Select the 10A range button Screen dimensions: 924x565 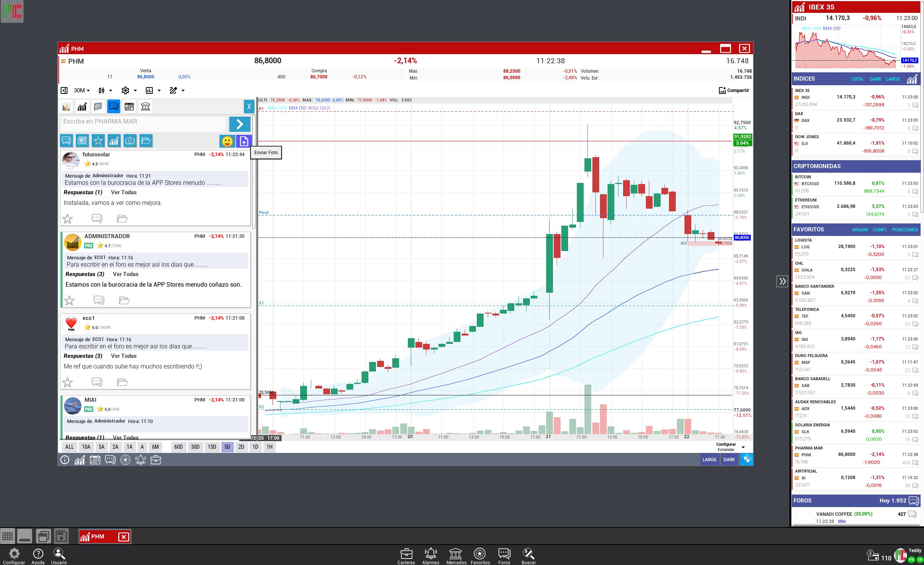coord(86,447)
